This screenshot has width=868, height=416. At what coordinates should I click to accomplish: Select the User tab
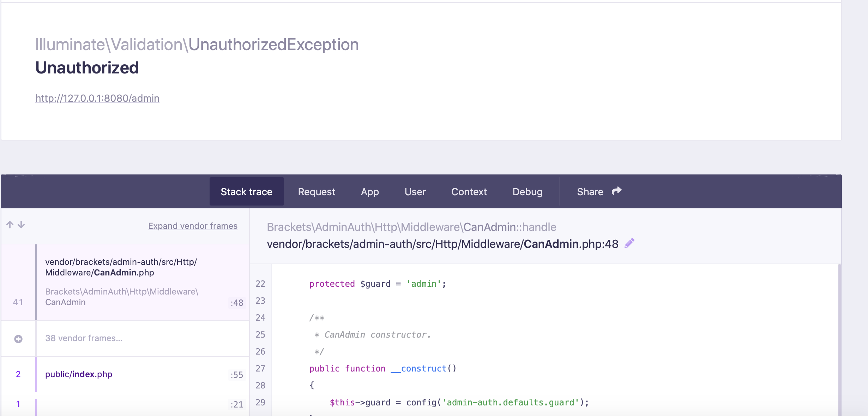pos(415,192)
